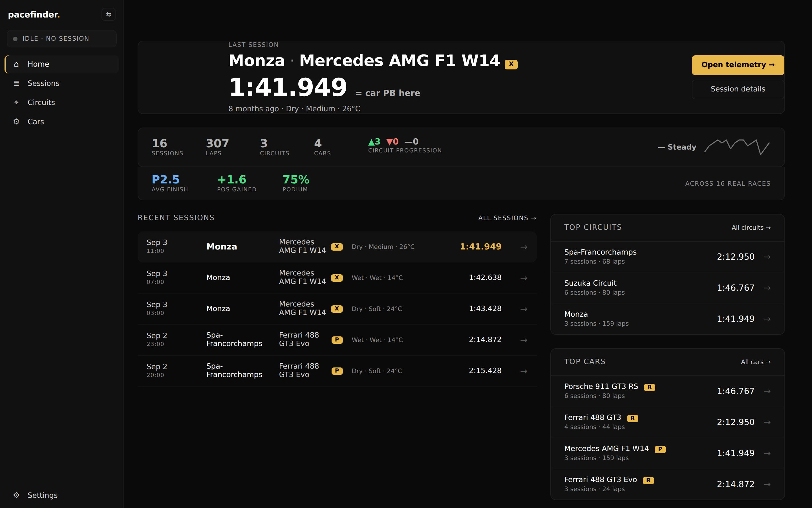This screenshot has width=812, height=508.
Task: Click arrow next to Porsche 911 GT3 RS
Action: [x=767, y=391]
